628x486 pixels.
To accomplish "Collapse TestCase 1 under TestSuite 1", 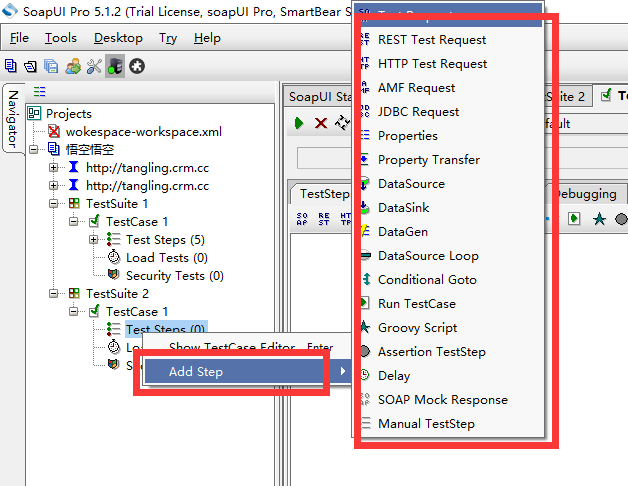I will pos(74,222).
